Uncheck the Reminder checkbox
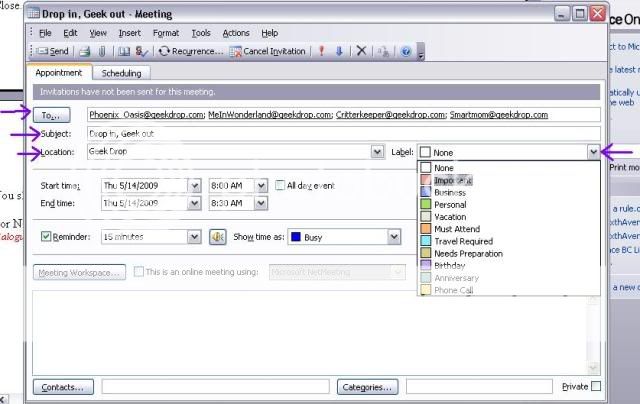Viewport: 640px width, 404px height. [46, 237]
